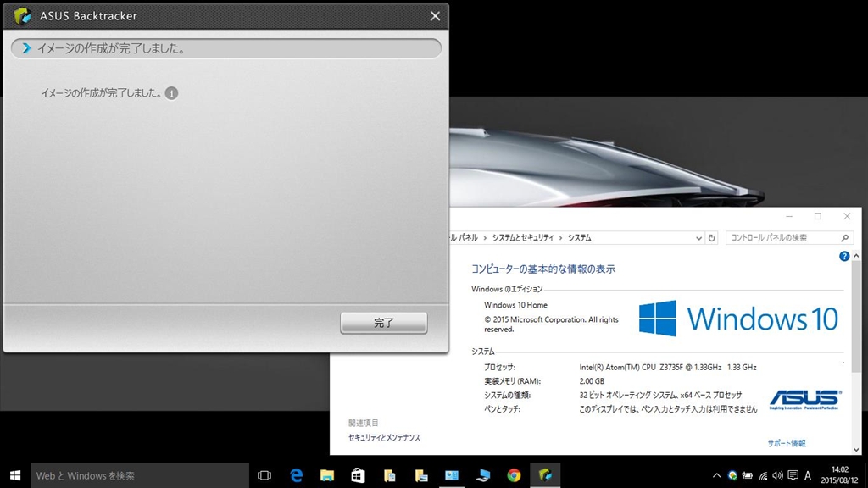Click the blue arrow icon in the header
This screenshot has width=868, height=488.
(x=26, y=48)
